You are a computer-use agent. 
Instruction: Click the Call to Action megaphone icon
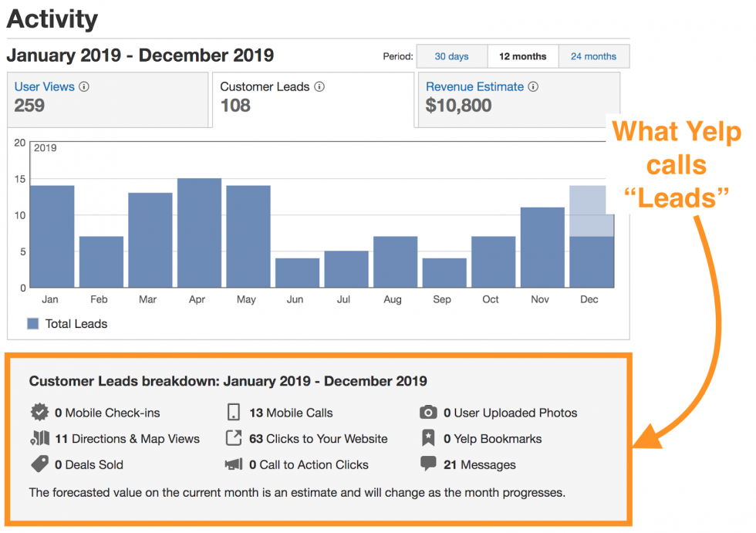(x=234, y=464)
